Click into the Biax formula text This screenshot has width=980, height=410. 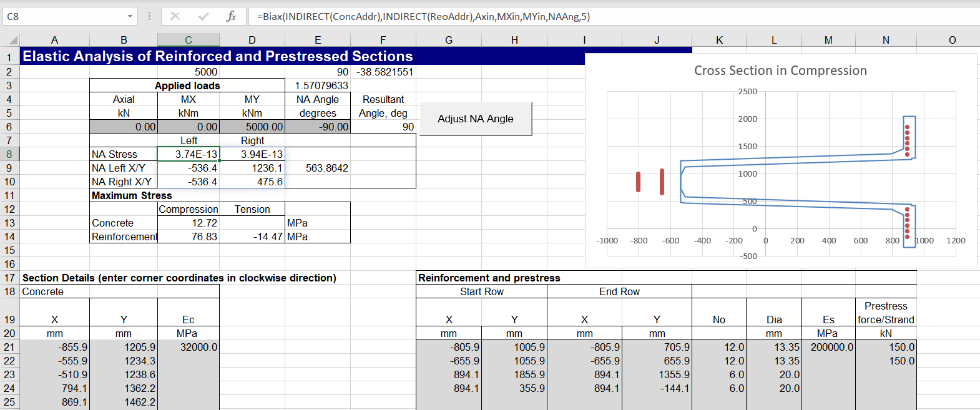coord(423,16)
